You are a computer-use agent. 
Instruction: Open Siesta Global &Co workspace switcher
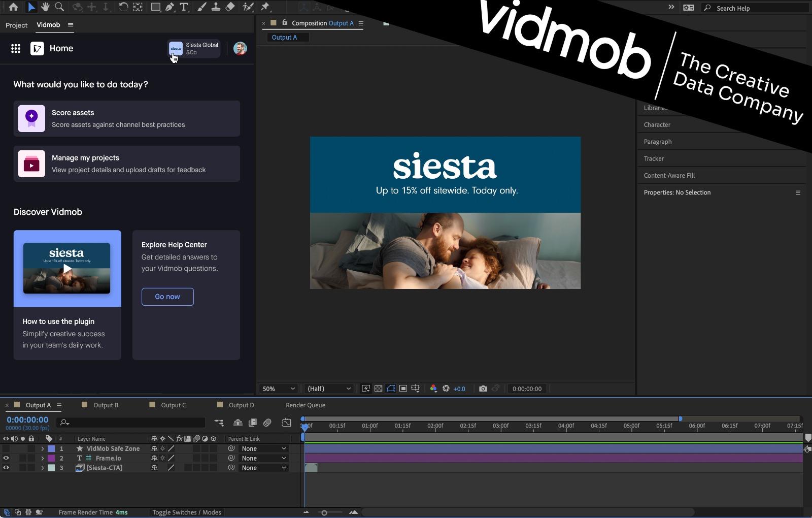point(194,48)
